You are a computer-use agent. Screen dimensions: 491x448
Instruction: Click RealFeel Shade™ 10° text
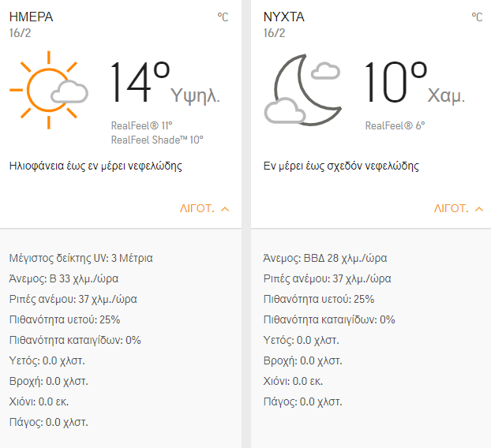click(157, 140)
